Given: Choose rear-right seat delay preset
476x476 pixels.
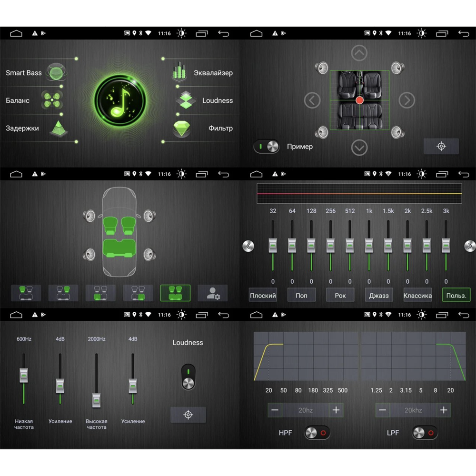Looking at the screenshot, I should coord(138,293).
